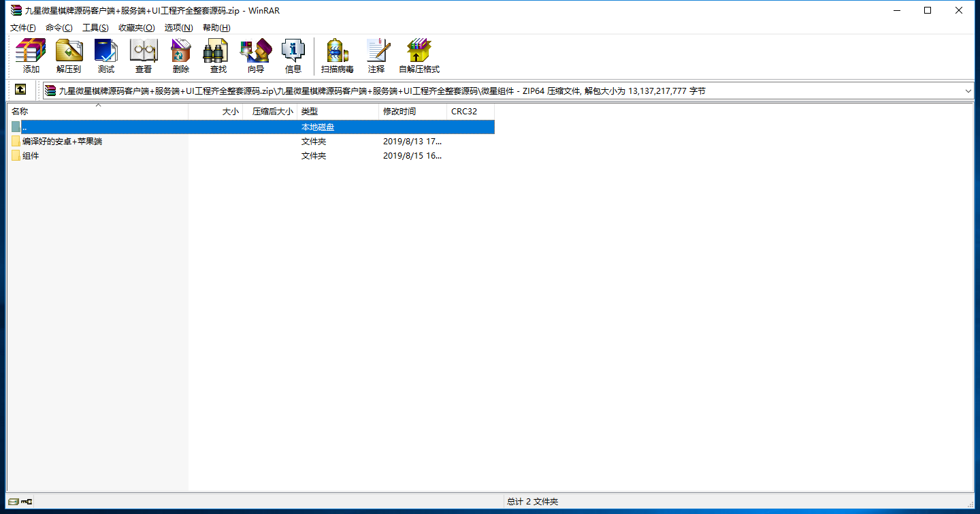Click the WinRAR icon in title bar
Viewport: 980px width, 514px height.
tap(16, 10)
